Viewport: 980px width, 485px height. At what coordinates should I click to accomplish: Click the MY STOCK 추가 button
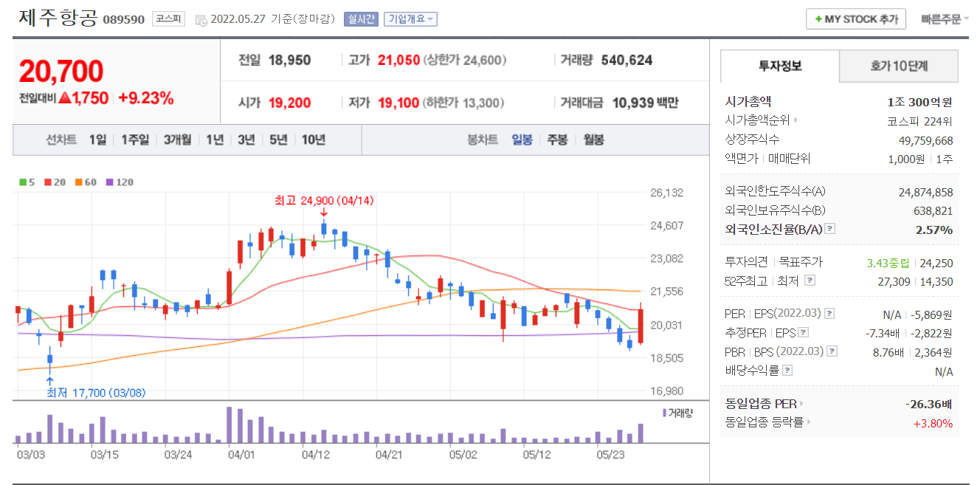click(856, 19)
